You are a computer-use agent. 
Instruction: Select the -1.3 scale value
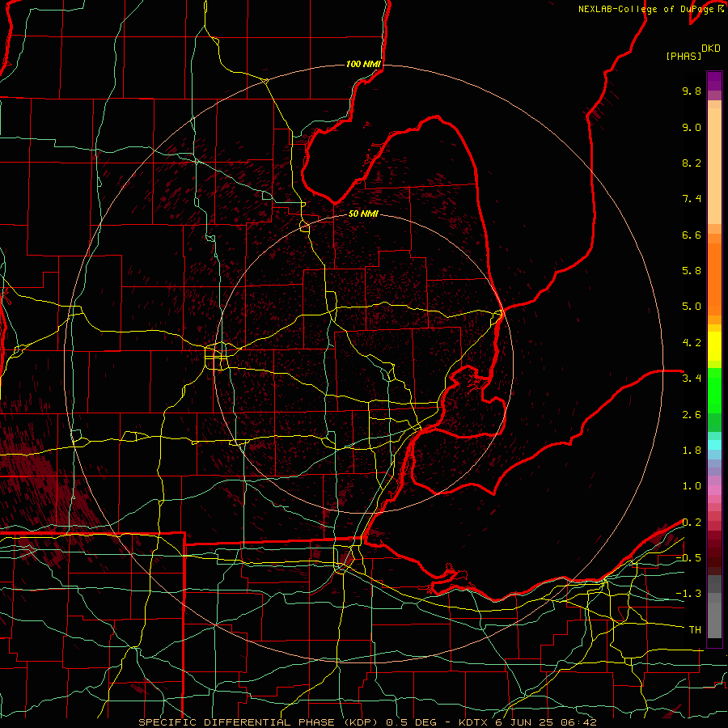688,594
